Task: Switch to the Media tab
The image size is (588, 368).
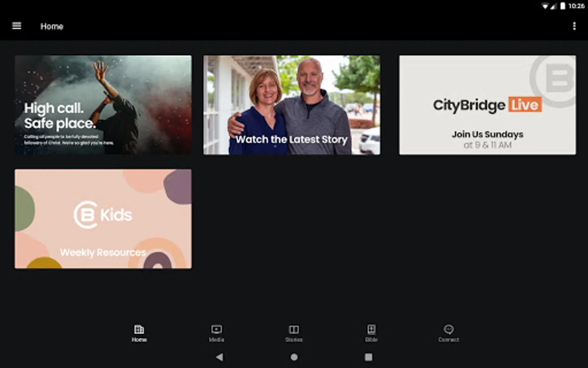Action: point(216,334)
